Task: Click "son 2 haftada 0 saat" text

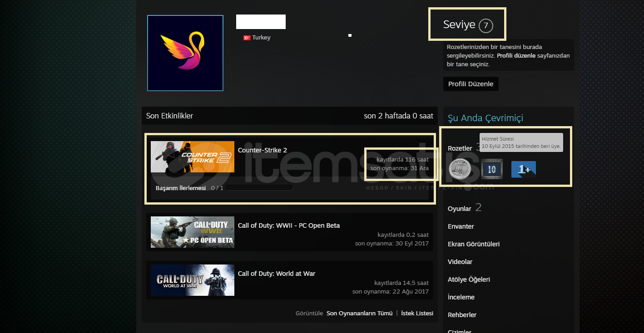Action: coord(399,116)
